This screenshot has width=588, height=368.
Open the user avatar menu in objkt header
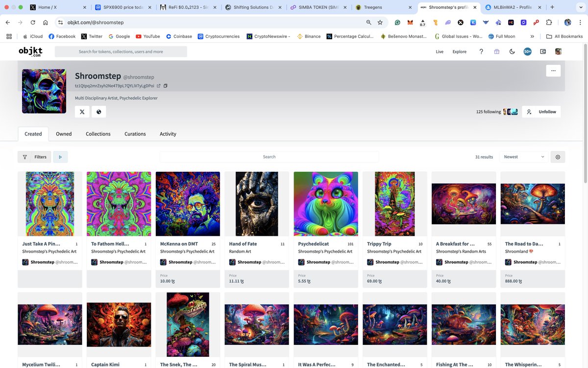pyautogui.click(x=558, y=52)
